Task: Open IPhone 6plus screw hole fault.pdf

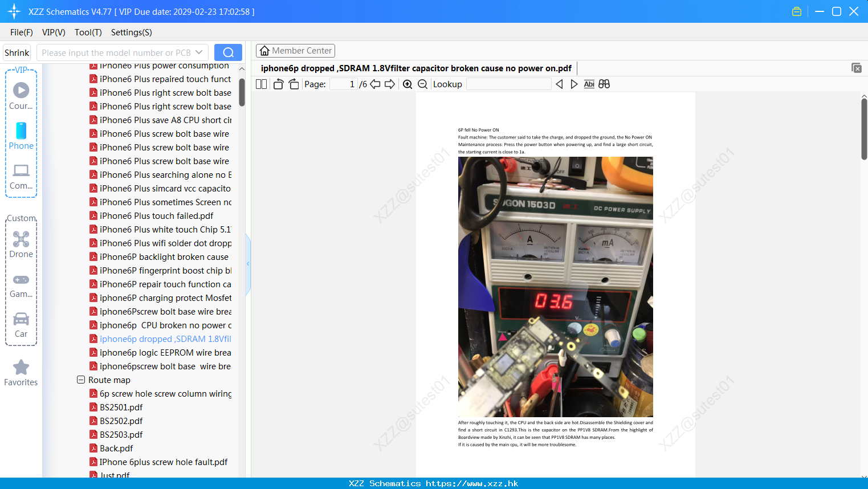Action: point(159,462)
